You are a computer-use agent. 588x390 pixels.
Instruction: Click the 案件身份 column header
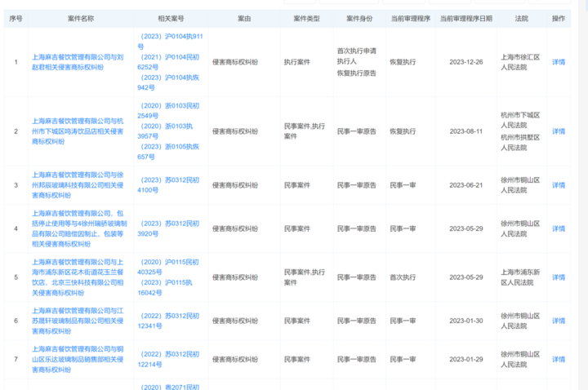pos(359,18)
